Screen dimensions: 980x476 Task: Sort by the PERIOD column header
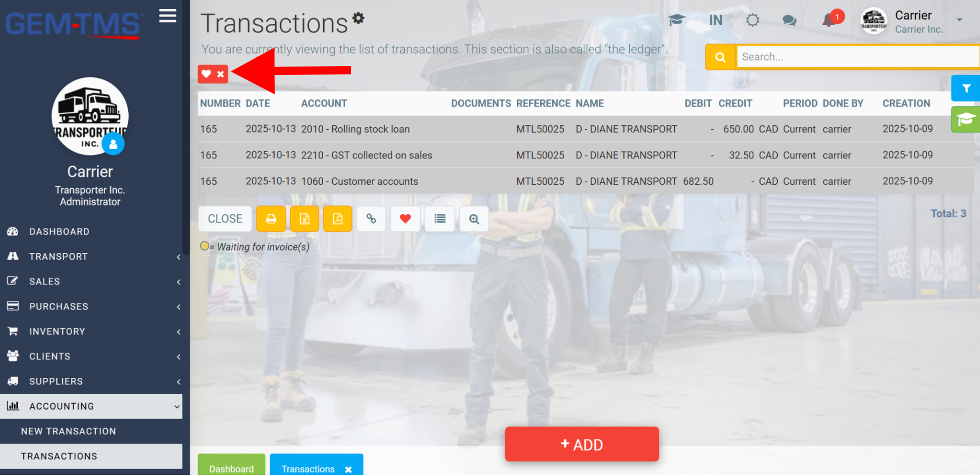pyautogui.click(x=800, y=103)
